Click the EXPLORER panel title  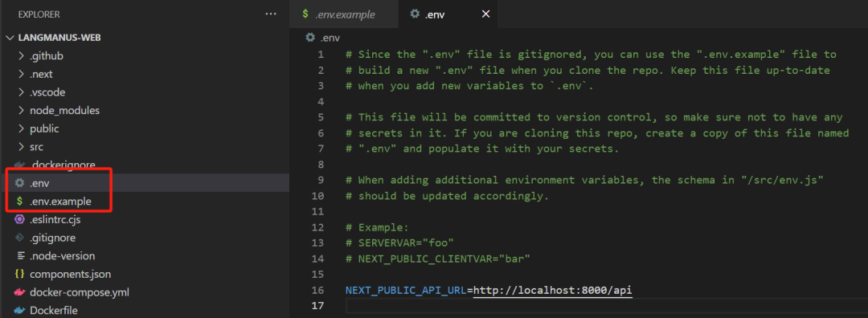point(39,14)
